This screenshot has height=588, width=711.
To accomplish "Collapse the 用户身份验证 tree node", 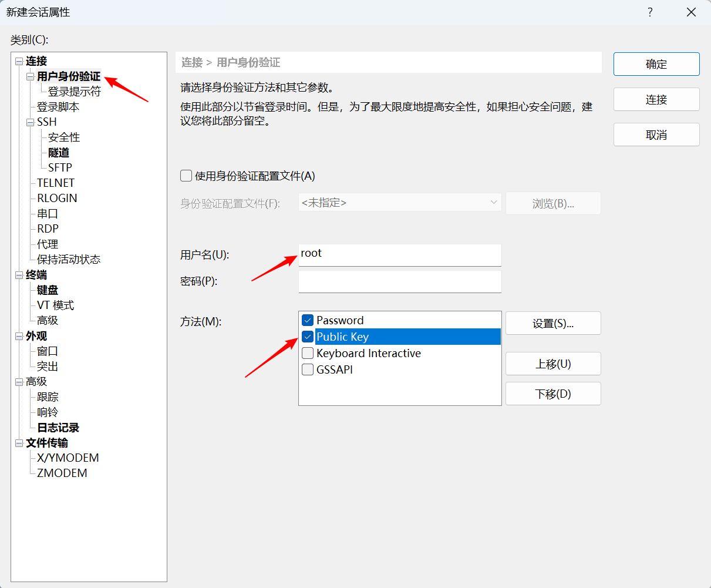I will (x=31, y=77).
